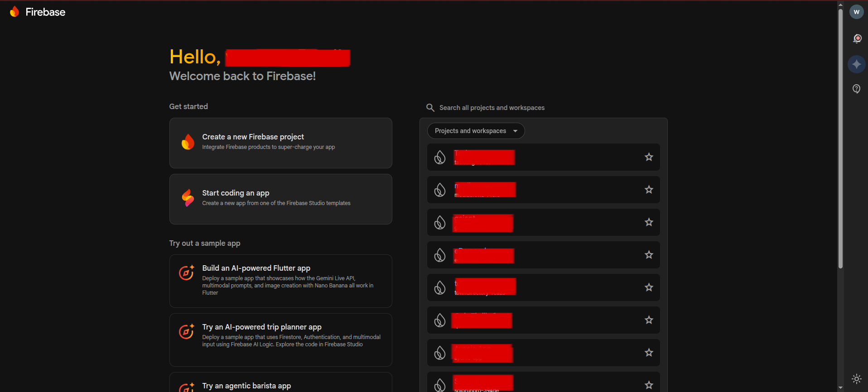868x392 pixels.
Task: Open the help question mark icon
Action: (856, 89)
